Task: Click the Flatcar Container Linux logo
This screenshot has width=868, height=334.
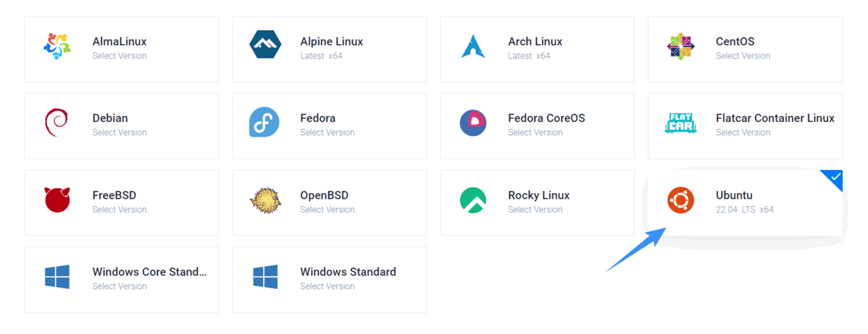Action: (x=680, y=122)
